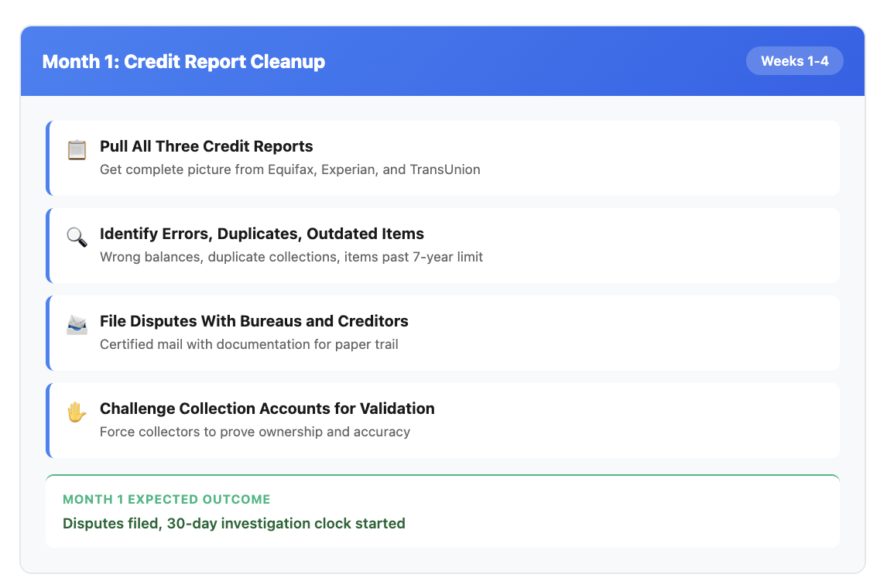Click the magnifying glass icon beside Identify Errors

(77, 237)
